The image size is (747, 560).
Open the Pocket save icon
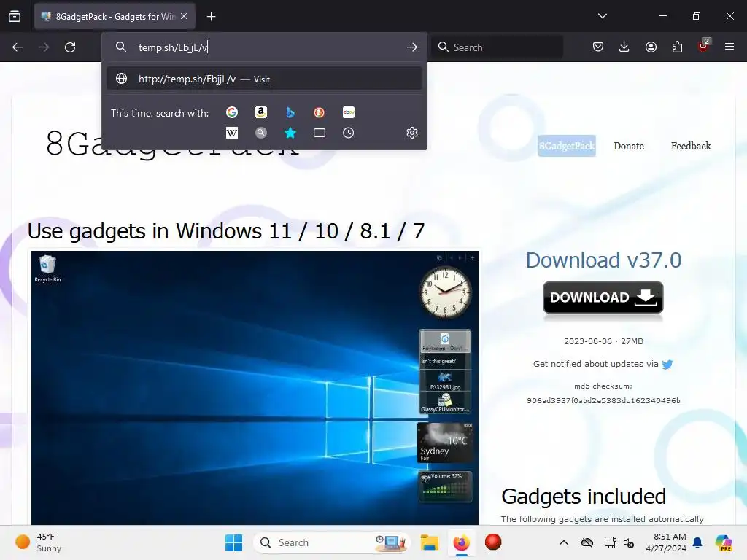click(598, 47)
